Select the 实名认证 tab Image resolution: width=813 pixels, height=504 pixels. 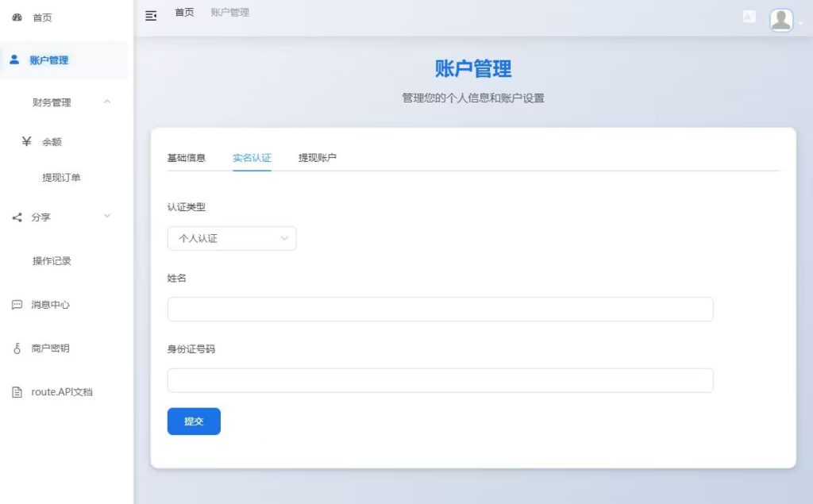tap(252, 158)
